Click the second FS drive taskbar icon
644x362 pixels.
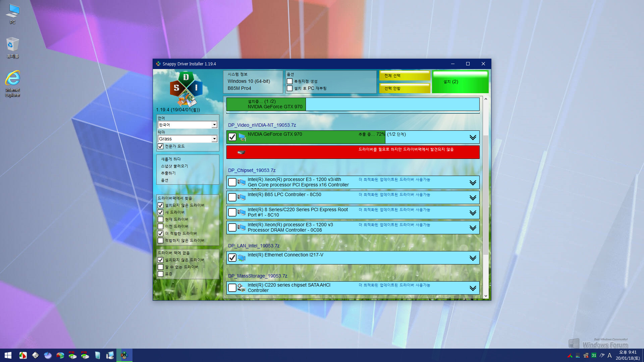click(85, 355)
